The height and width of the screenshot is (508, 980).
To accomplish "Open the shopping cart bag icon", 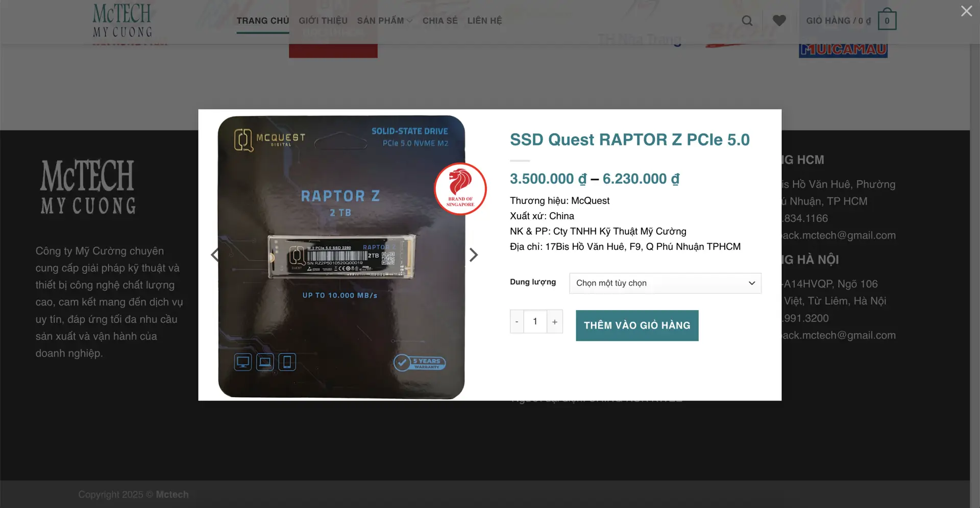I will [887, 20].
